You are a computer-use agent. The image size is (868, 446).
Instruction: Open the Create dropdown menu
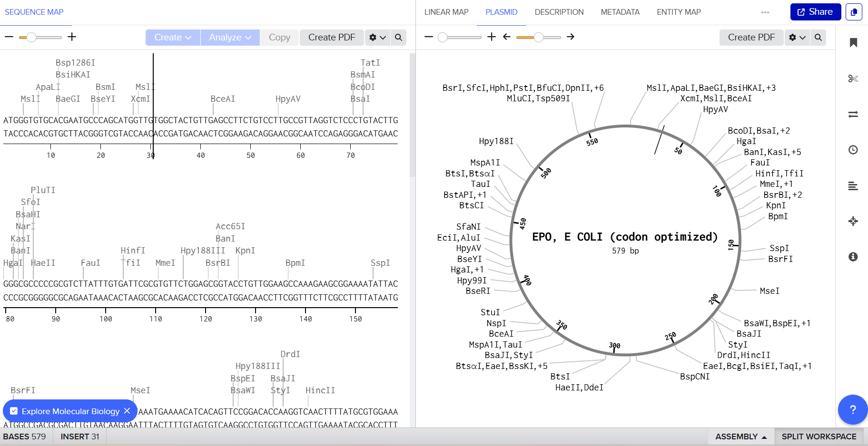pyautogui.click(x=173, y=37)
